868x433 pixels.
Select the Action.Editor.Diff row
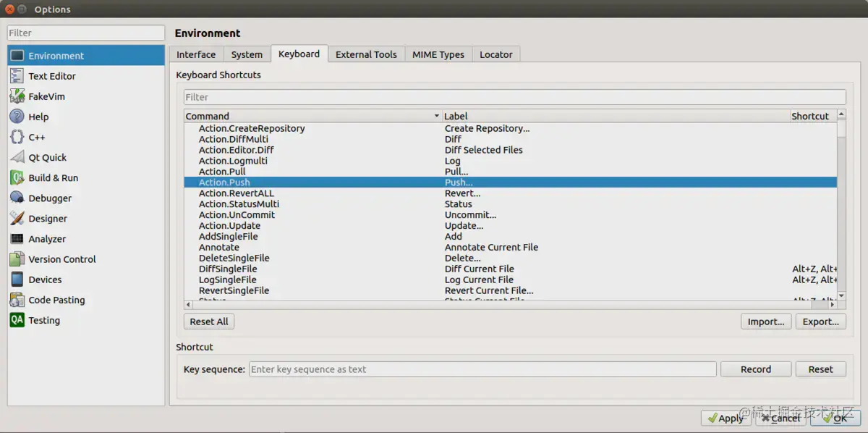pos(510,150)
